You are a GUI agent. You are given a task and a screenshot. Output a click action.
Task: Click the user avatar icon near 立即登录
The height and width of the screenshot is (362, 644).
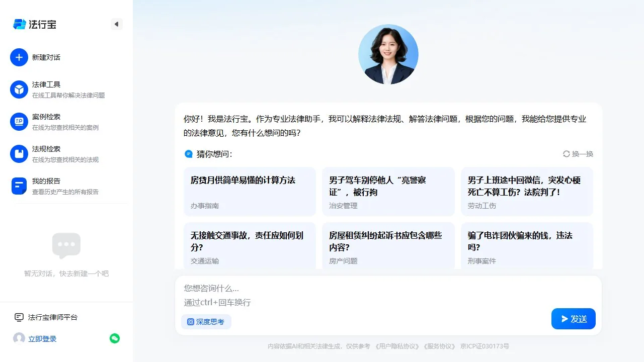[x=19, y=338]
